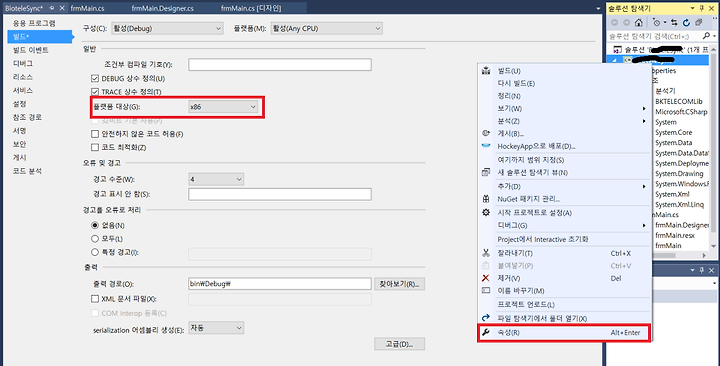720x366 pixels.
Task: Click the globe publish icon beside 게시(B)
Action: tap(486, 133)
